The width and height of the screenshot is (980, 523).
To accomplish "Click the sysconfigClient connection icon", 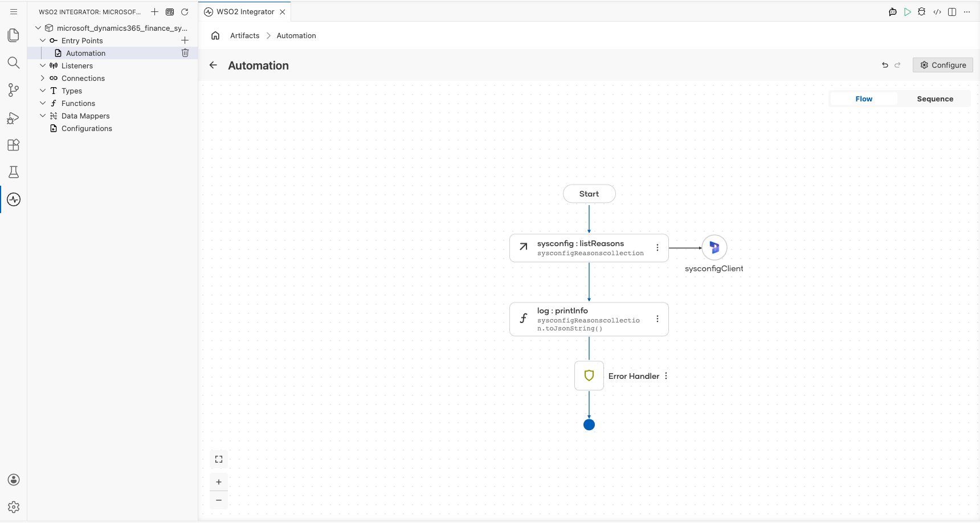I will coord(714,248).
